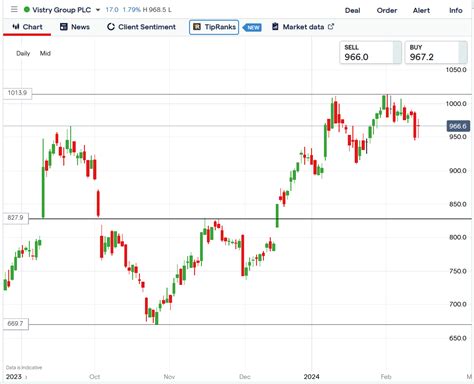Open Market data in new window
474x384 pixels.
(x=303, y=27)
